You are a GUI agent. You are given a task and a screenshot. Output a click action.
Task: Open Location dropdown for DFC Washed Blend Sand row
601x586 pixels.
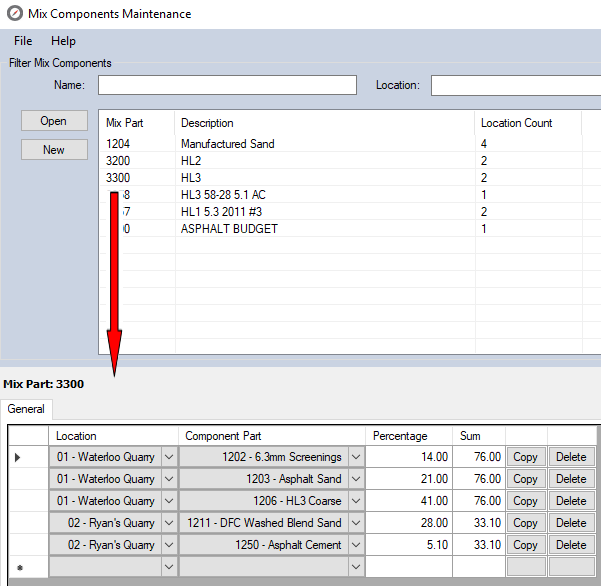[169, 523]
